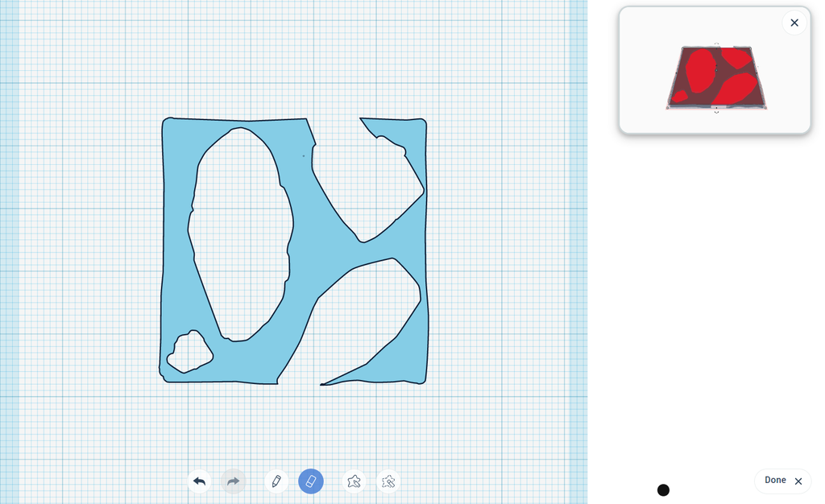Undo the last scribble stroke
The height and width of the screenshot is (504, 825).
pos(200,481)
